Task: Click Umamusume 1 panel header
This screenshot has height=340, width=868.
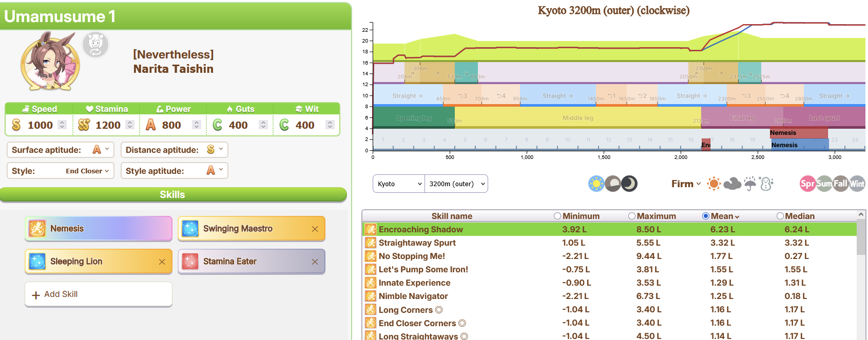Action: coord(176,16)
